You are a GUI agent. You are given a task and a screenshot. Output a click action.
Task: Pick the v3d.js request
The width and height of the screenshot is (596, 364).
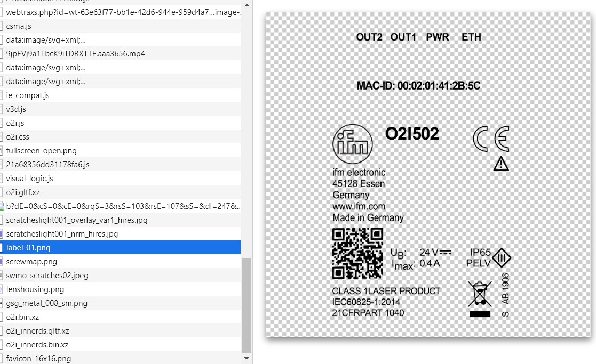point(121,109)
